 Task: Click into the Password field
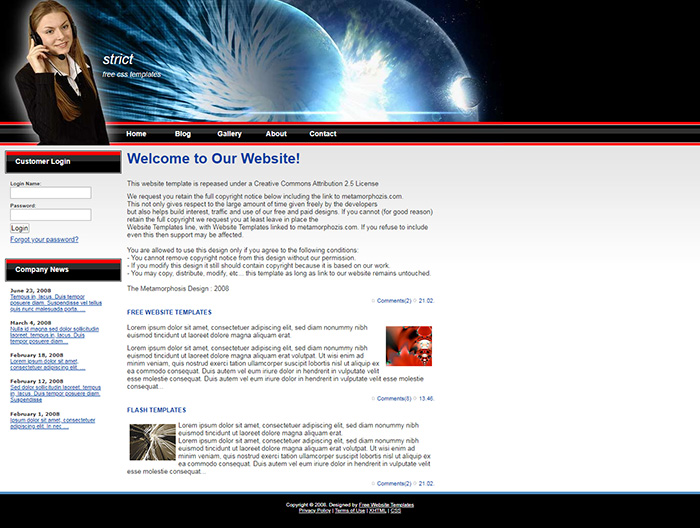click(51, 215)
